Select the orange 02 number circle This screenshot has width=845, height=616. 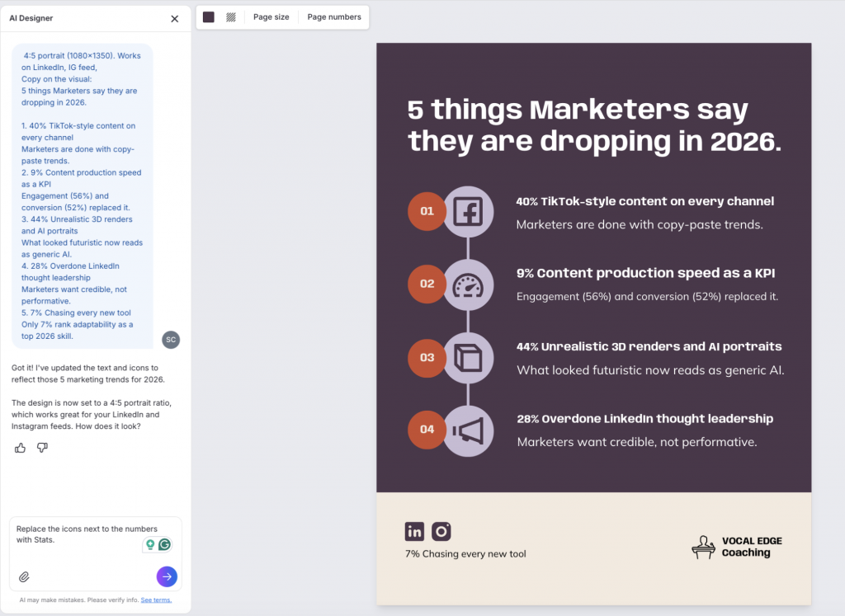tap(427, 284)
